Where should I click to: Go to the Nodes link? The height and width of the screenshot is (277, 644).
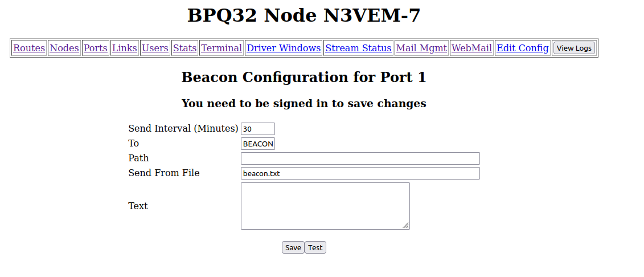(x=64, y=48)
